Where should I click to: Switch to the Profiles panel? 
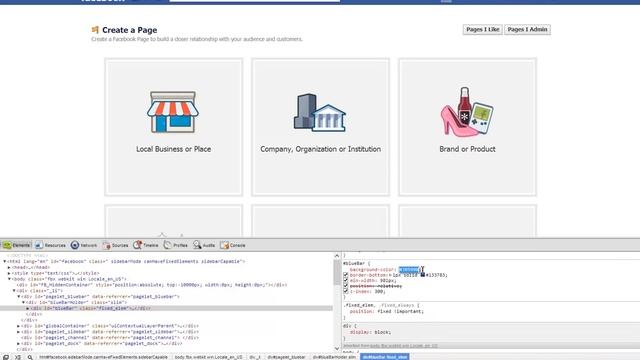click(x=176, y=245)
